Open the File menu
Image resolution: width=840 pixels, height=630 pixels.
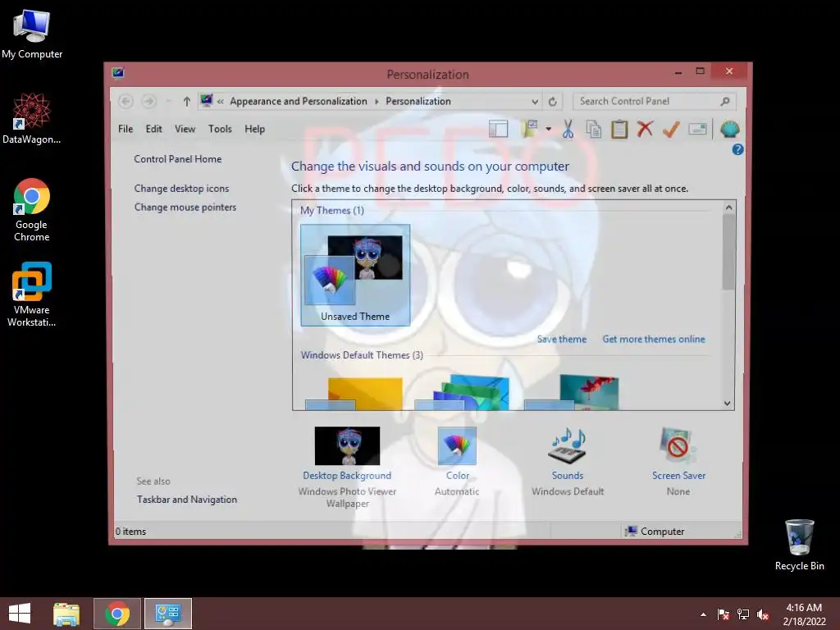pos(126,129)
